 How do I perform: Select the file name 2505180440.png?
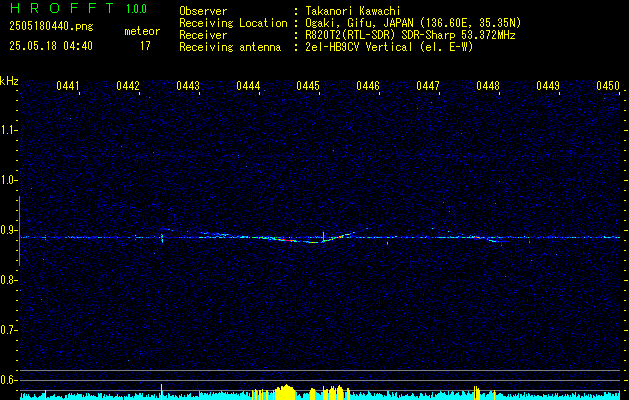51,27
